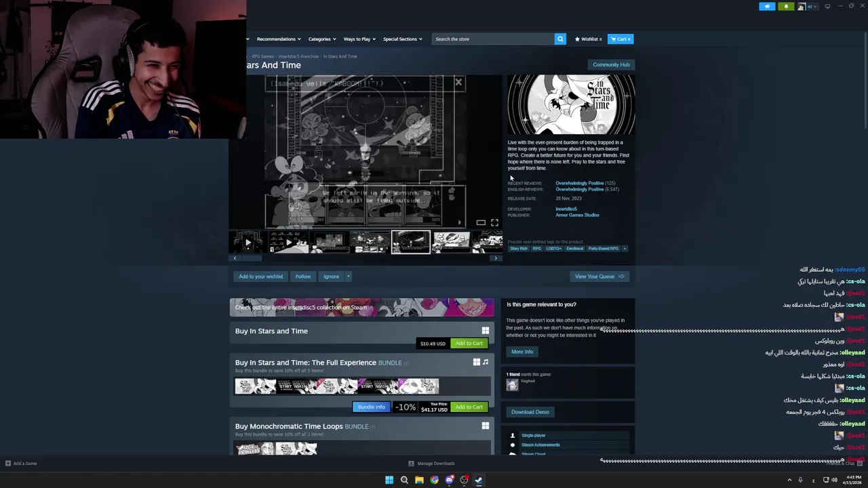Click the thumbnail strip right arrow
Image resolution: width=868 pixels, height=488 pixels.
(x=496, y=258)
